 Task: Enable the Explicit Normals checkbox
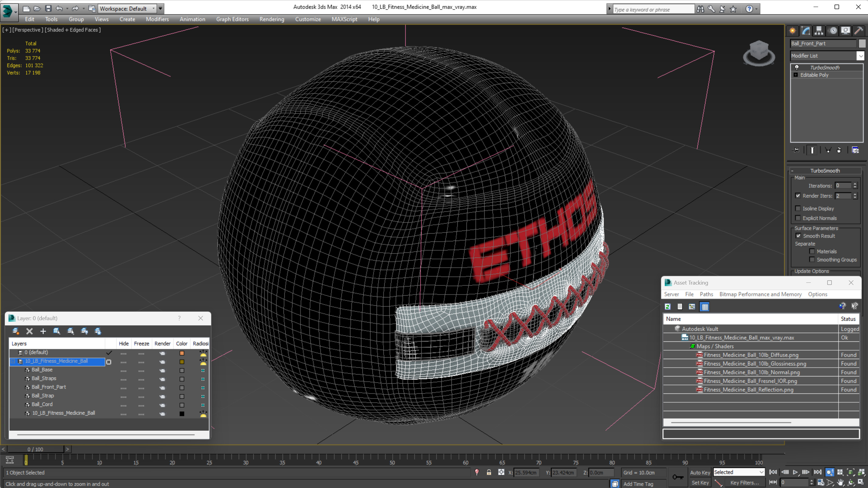(x=798, y=218)
